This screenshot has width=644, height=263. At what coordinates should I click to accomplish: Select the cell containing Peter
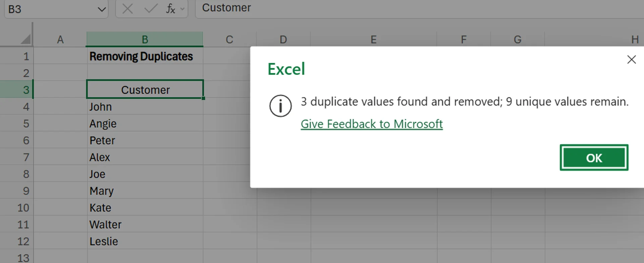(145, 140)
